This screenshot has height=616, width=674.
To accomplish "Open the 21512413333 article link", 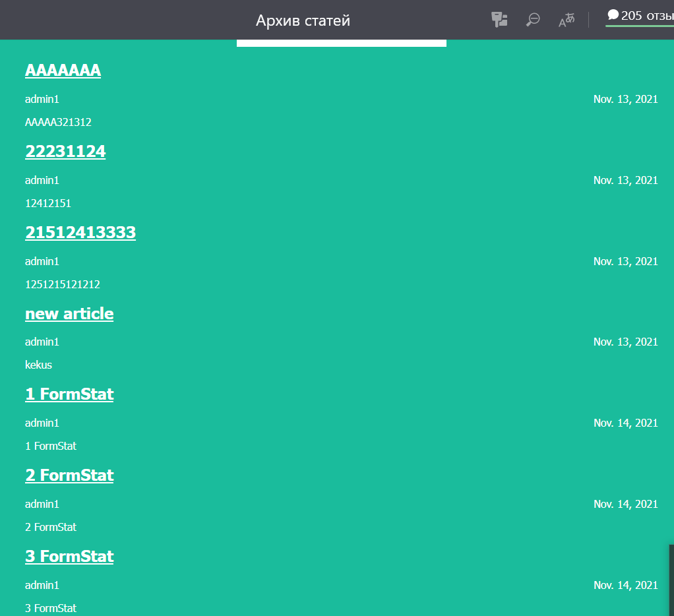I will (80, 233).
